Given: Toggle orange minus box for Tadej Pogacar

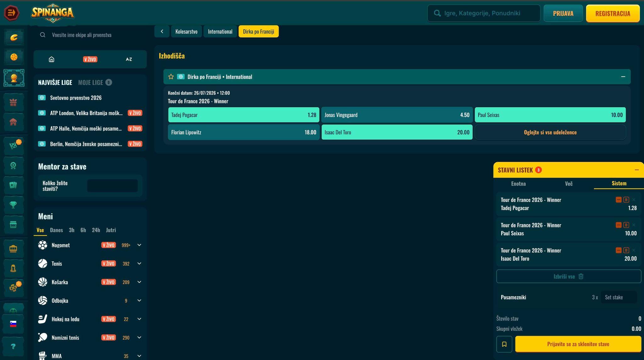Looking at the screenshot, I should tap(619, 200).
